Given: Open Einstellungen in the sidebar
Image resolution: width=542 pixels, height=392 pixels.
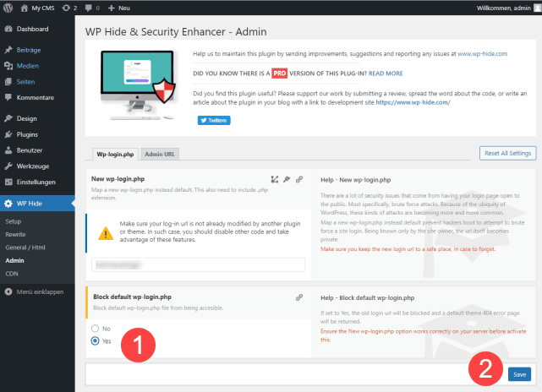Looking at the screenshot, I should (36, 182).
